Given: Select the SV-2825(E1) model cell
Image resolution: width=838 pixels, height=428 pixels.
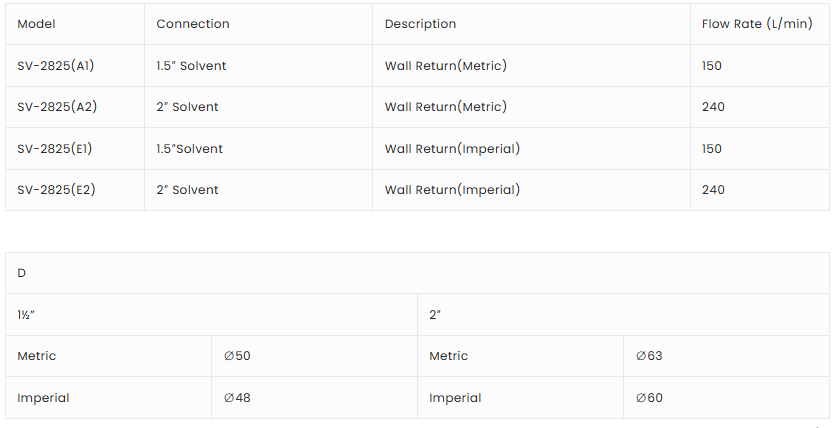Looking at the screenshot, I should (56, 149).
